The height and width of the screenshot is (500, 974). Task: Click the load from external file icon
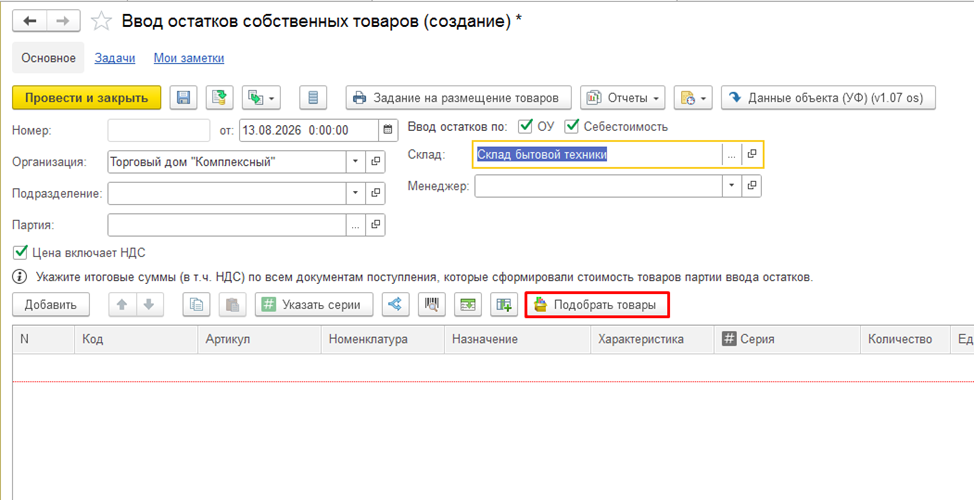(504, 304)
